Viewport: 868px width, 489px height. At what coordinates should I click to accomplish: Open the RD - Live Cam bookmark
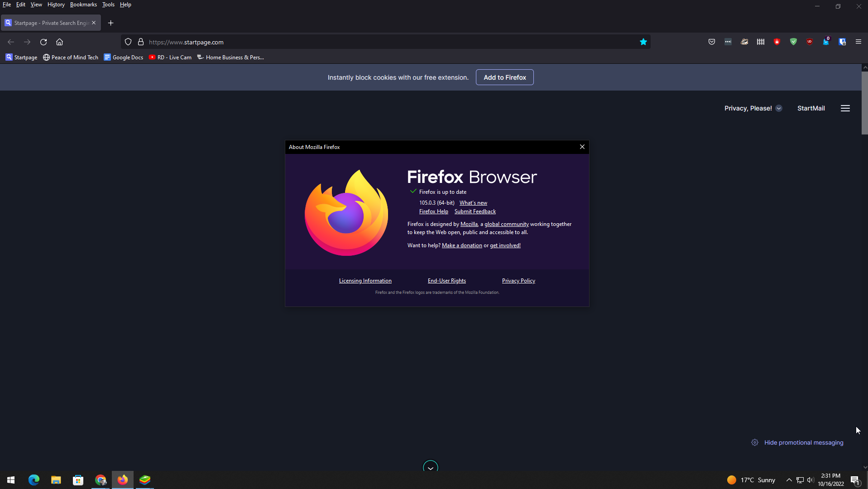(170, 57)
